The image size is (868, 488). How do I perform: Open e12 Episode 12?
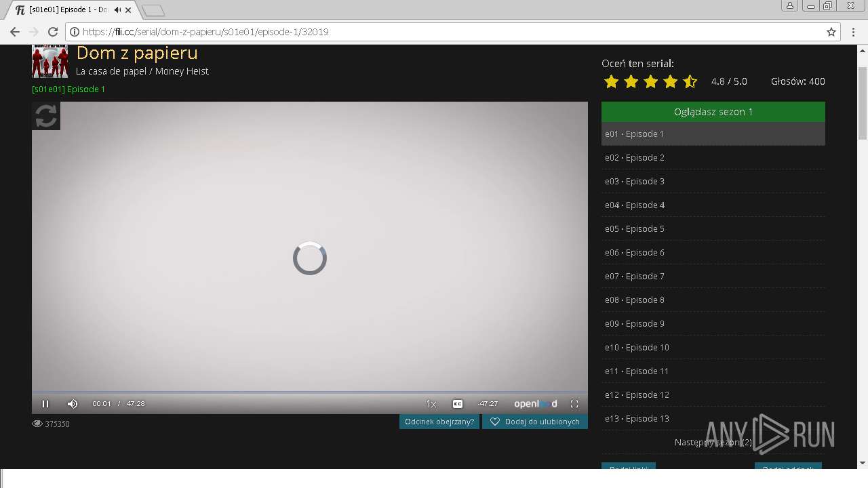pos(713,395)
